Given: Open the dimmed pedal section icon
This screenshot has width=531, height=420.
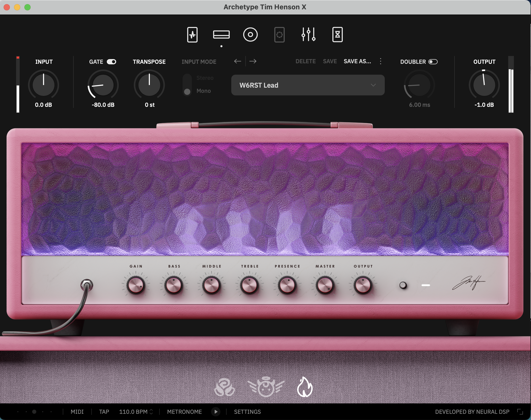Looking at the screenshot, I should (x=279, y=35).
